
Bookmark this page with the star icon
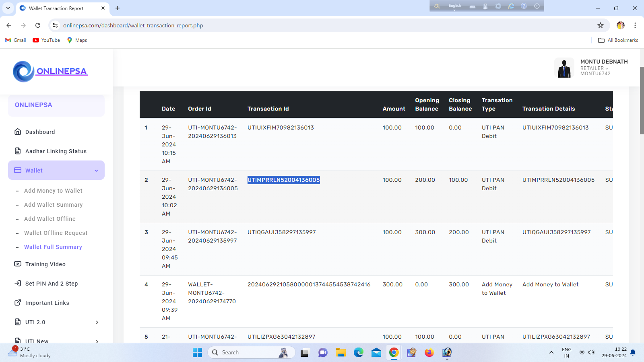(601, 25)
